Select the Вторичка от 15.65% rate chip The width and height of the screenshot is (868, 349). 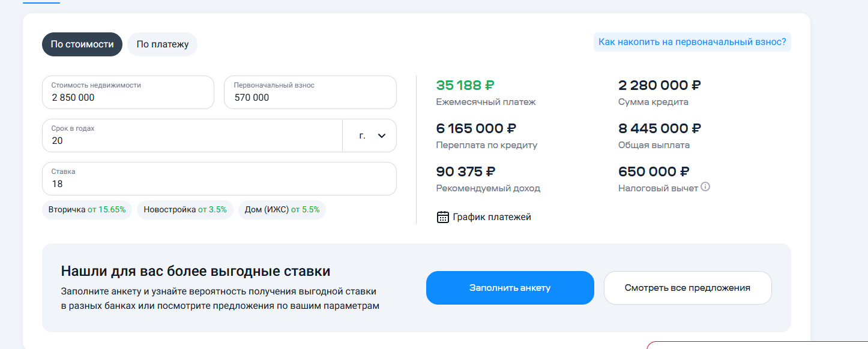click(x=87, y=210)
